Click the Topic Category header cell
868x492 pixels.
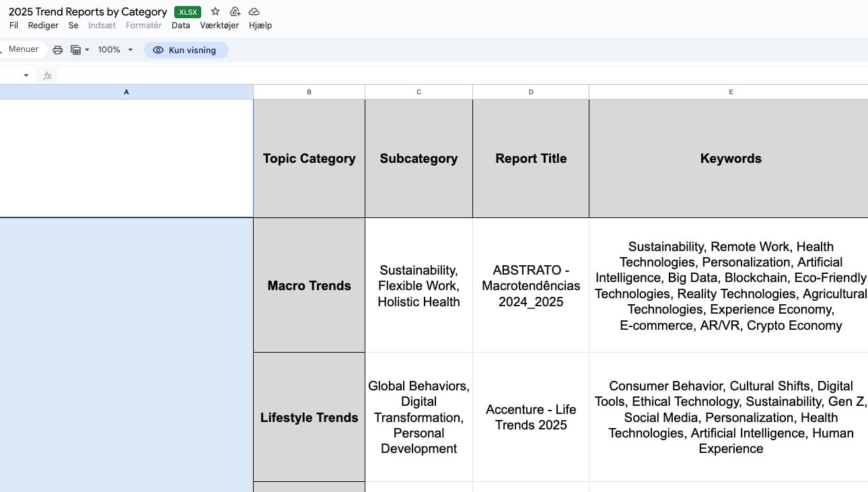309,158
